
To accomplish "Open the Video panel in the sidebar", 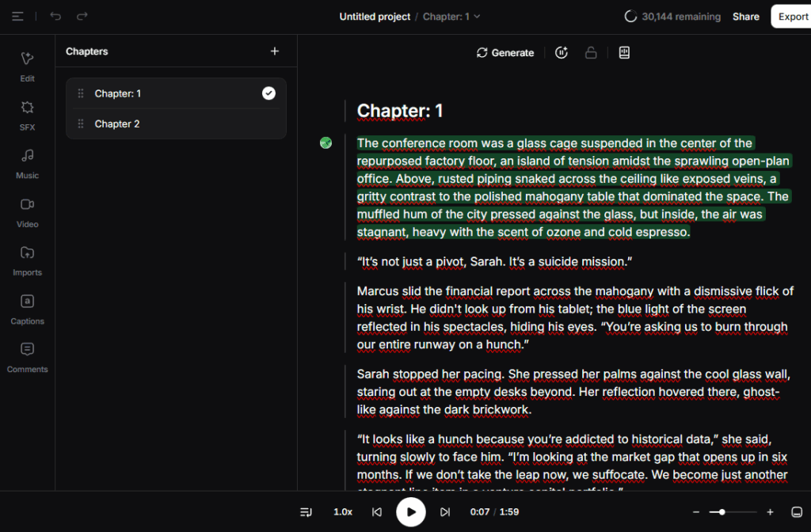I will tap(26, 213).
